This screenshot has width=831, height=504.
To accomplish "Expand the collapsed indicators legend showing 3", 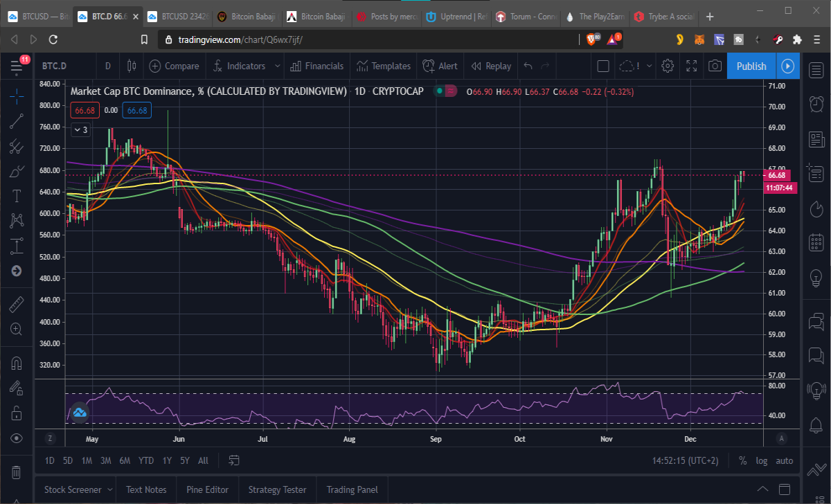I will click(x=80, y=129).
